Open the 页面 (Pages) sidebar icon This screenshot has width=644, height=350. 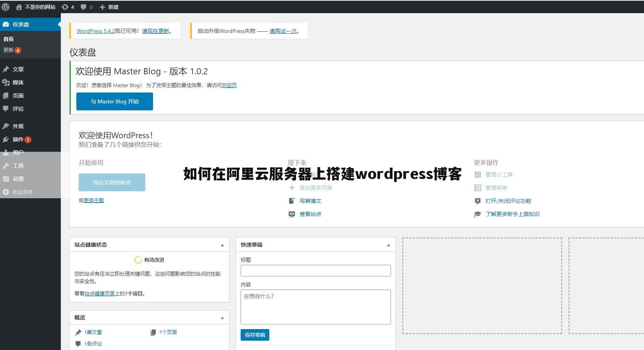[x=6, y=96]
